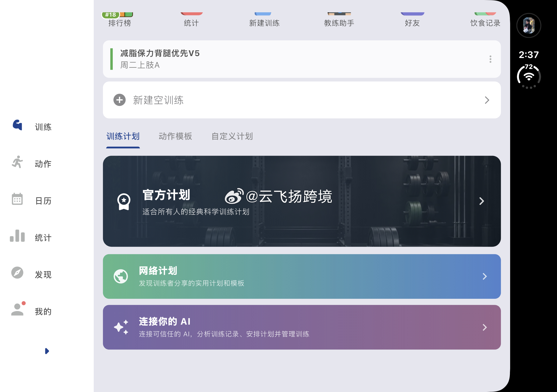The image size is (557, 392).
Task: Click the 2:37 clock display
Action: pos(529,55)
